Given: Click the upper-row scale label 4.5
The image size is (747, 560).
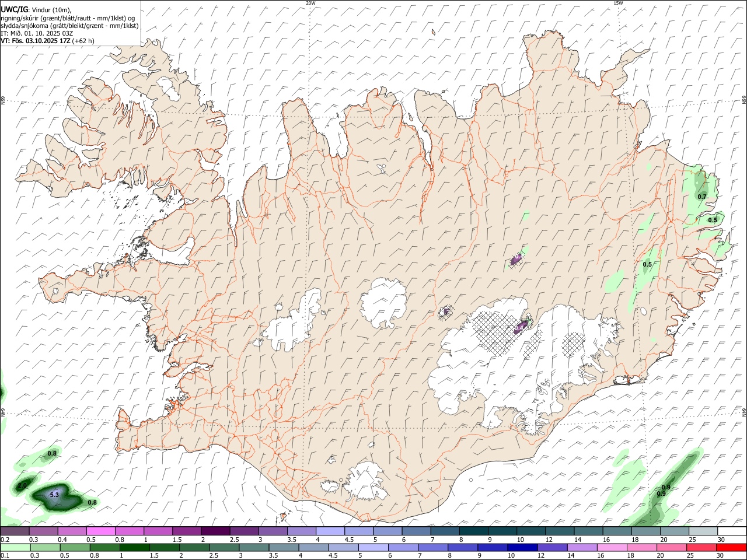Looking at the screenshot, I should click(x=349, y=540).
